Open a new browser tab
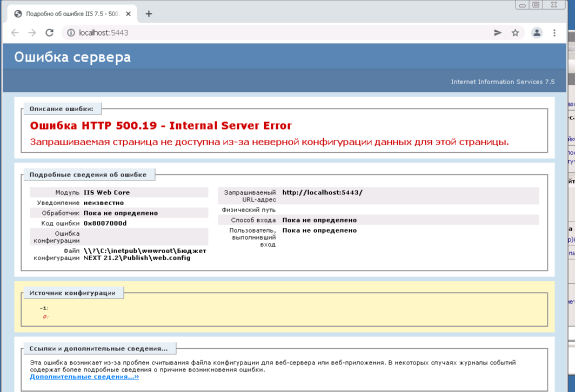575x392 pixels. point(149,14)
